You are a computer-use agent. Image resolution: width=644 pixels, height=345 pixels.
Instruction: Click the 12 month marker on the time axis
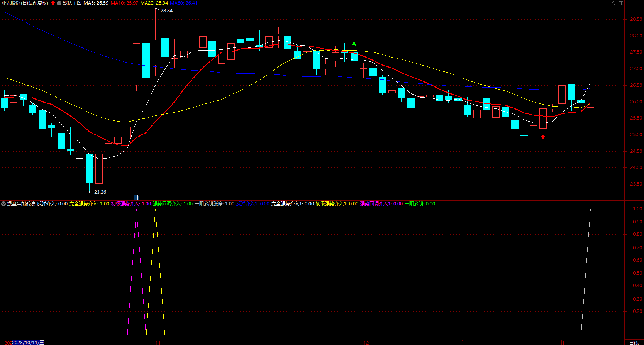coord(366,343)
